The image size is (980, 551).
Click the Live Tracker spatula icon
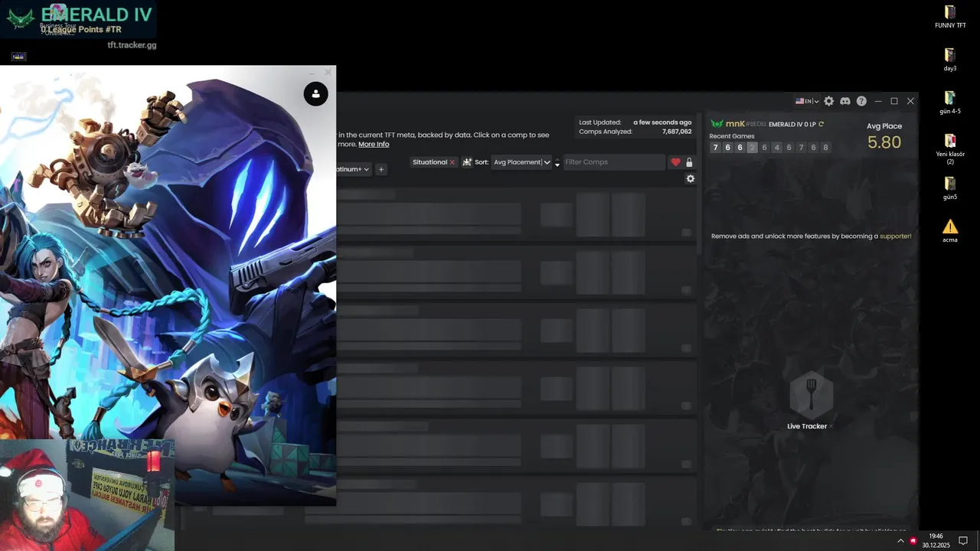812,394
